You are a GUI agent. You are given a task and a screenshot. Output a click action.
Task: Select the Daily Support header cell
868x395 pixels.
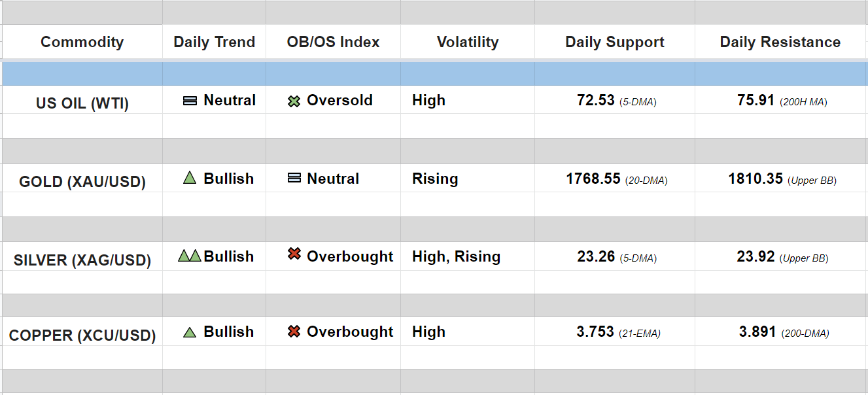tap(614, 43)
